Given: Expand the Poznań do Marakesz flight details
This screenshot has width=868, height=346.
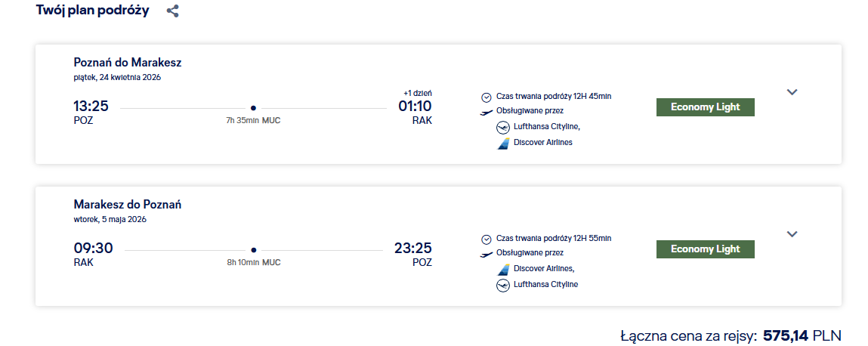Looking at the screenshot, I should tap(792, 92).
